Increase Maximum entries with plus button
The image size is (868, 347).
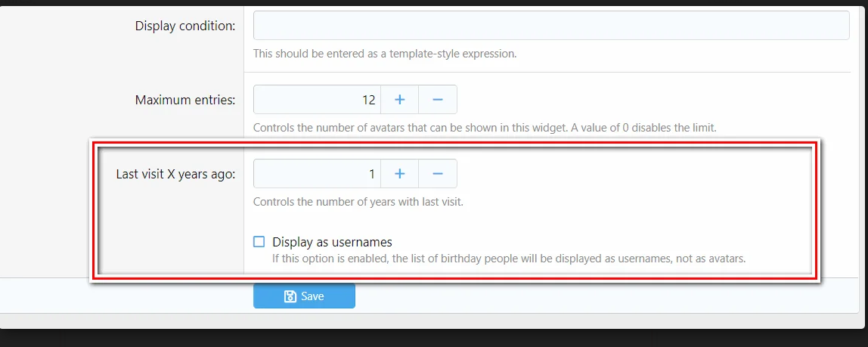(399, 100)
